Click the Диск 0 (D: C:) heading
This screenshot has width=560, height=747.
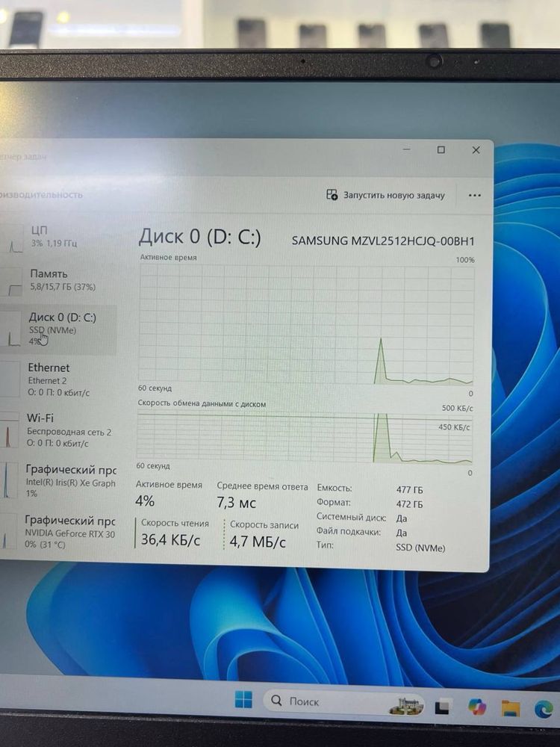199,237
